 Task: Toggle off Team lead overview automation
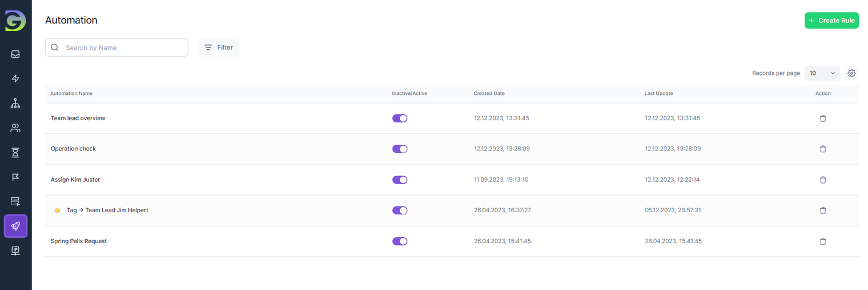tap(399, 118)
